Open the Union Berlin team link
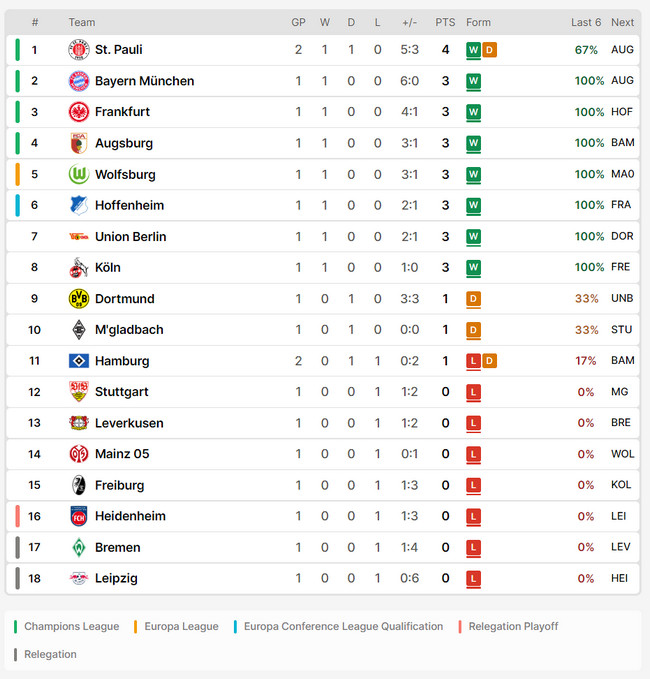Image resolution: width=650 pixels, height=679 pixels. pos(130,236)
